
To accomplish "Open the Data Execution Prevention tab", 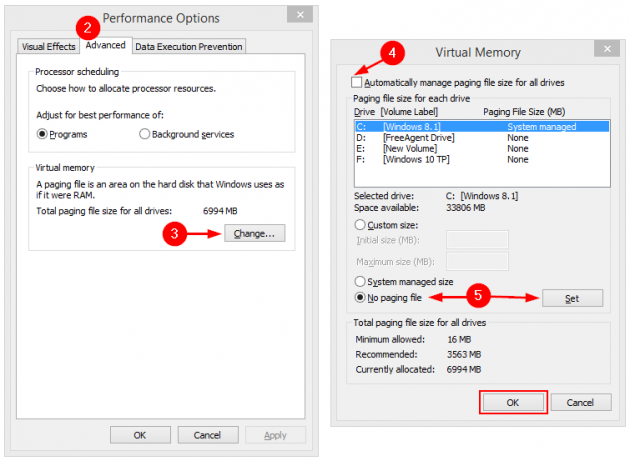I will pos(189,46).
